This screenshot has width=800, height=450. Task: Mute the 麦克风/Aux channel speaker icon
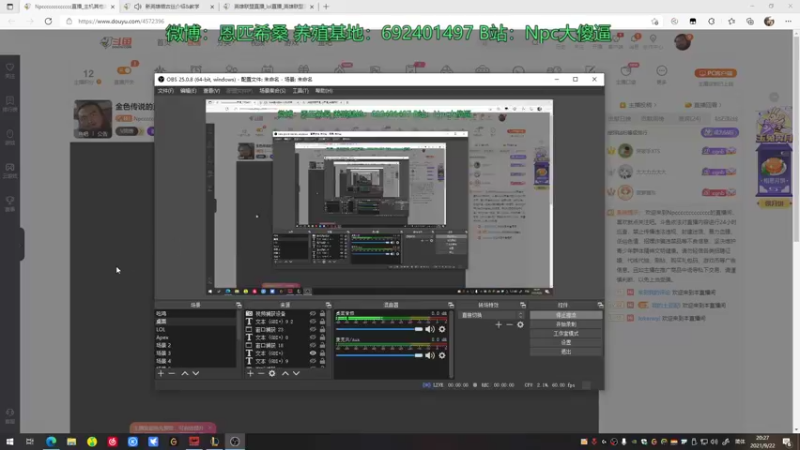(430, 356)
